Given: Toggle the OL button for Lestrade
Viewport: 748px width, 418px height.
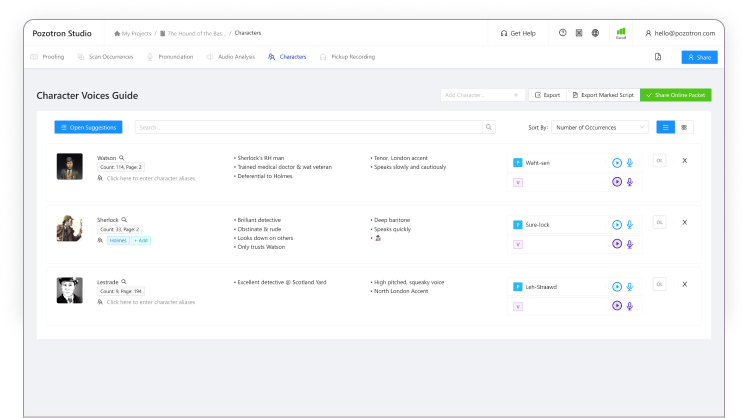Looking at the screenshot, I should pos(659,284).
